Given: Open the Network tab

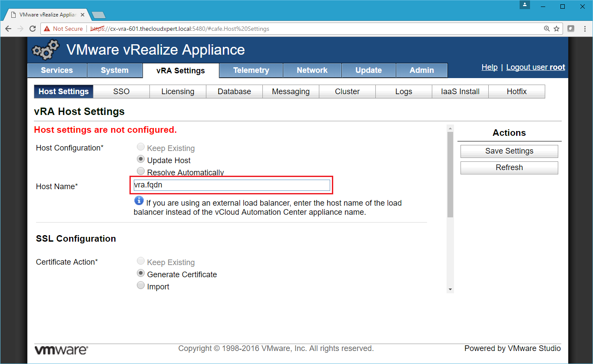Looking at the screenshot, I should pos(312,70).
